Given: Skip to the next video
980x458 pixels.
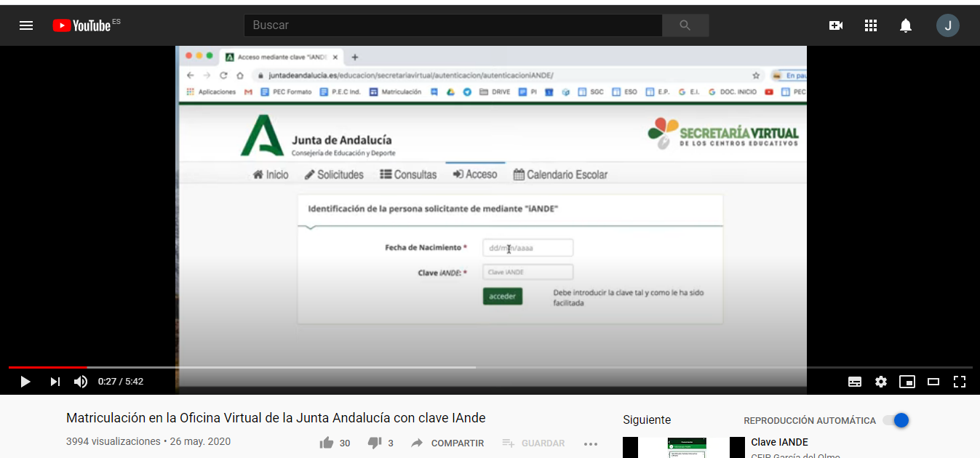Looking at the screenshot, I should [x=55, y=381].
